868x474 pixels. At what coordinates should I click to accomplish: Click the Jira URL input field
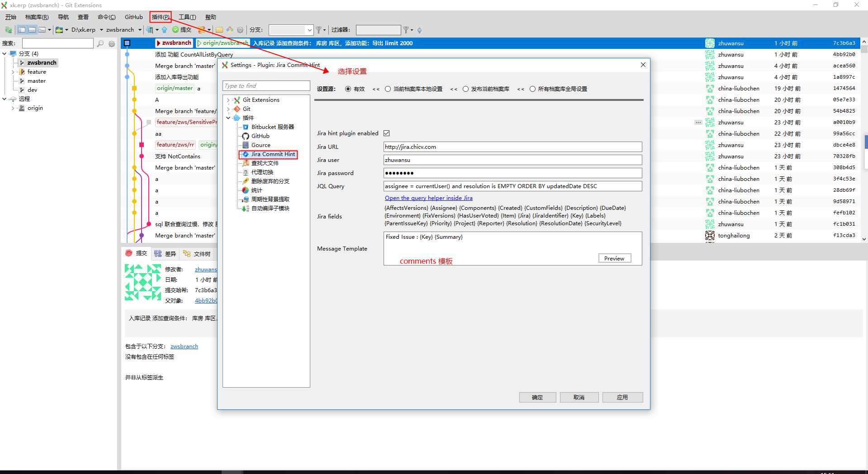click(x=512, y=147)
